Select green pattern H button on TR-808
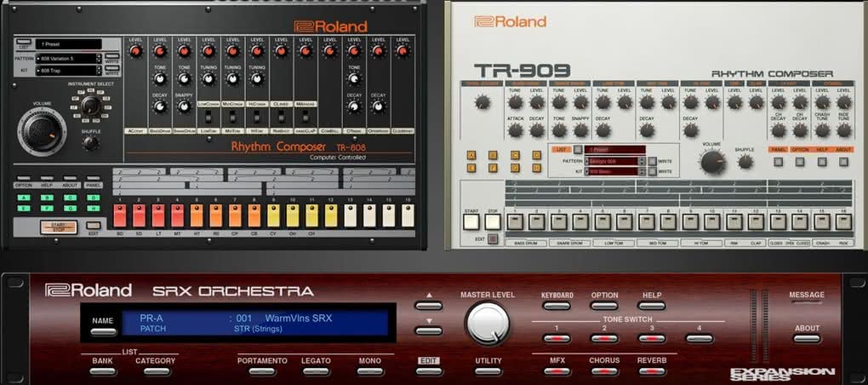 94,209
